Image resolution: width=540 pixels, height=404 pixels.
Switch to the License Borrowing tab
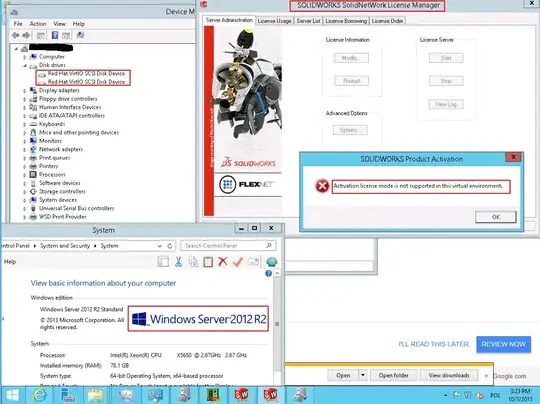click(x=346, y=21)
